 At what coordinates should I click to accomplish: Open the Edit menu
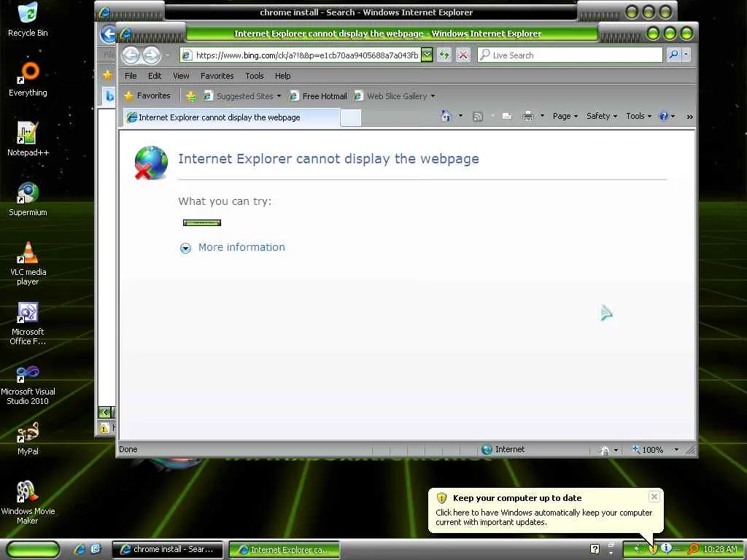pos(155,76)
